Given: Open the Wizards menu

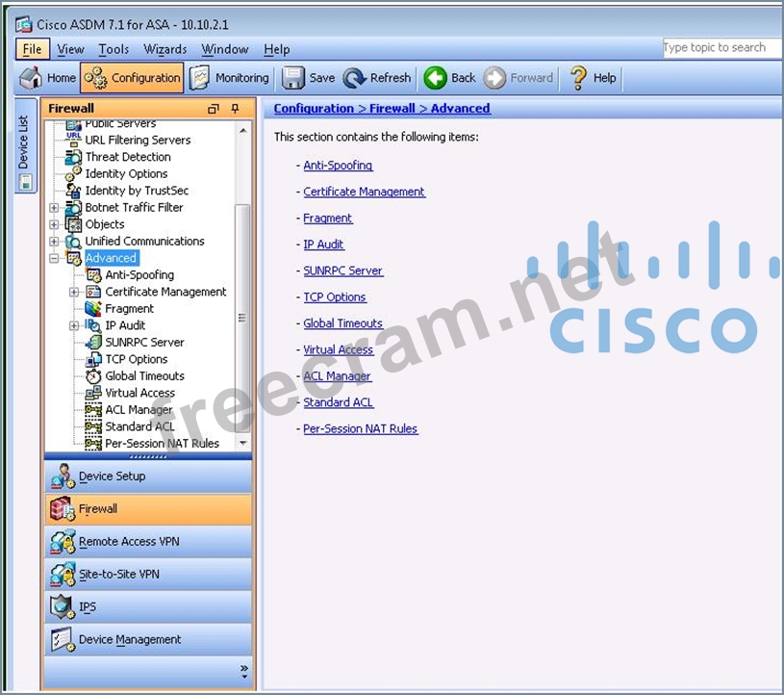Looking at the screenshot, I should pyautogui.click(x=165, y=49).
